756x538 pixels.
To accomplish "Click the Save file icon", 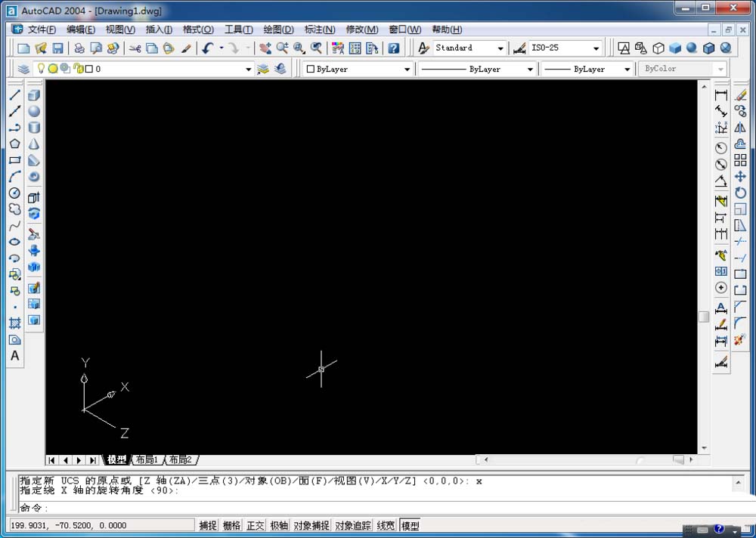I will (58, 48).
